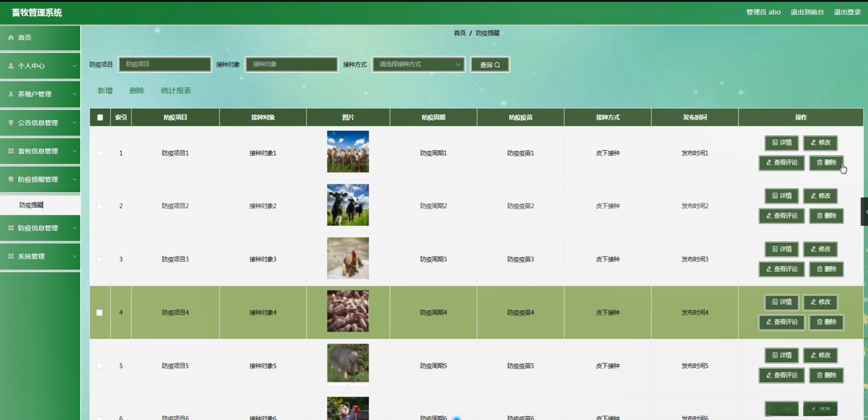Screen dimensions: 868x420
Task: Click the 查看评论 edit icon in row 1
Action: point(769,163)
